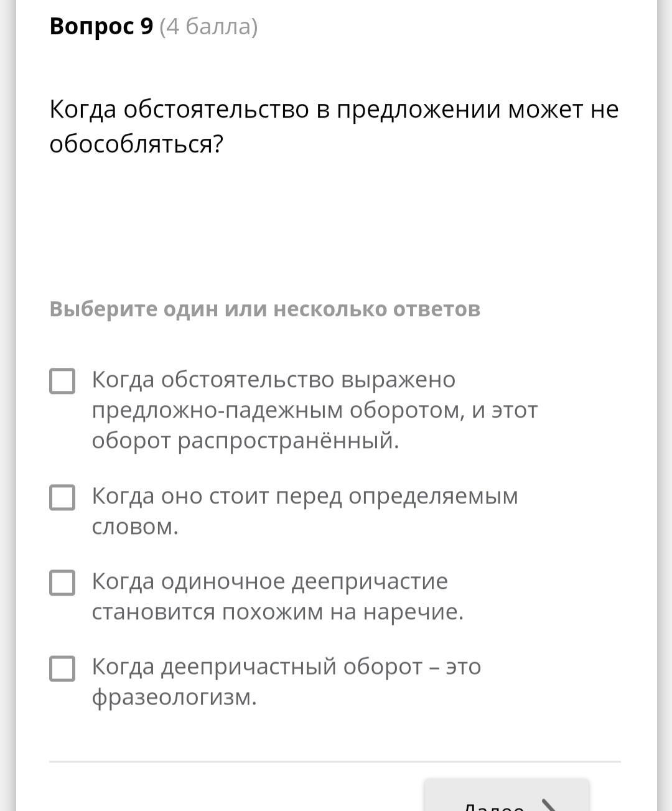Click the word 'словом.' in second answer

click(135, 527)
